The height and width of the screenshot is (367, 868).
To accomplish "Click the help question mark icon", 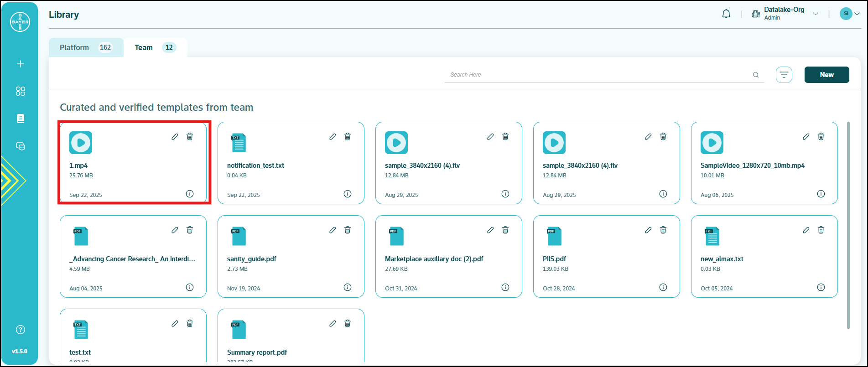I will [x=20, y=330].
